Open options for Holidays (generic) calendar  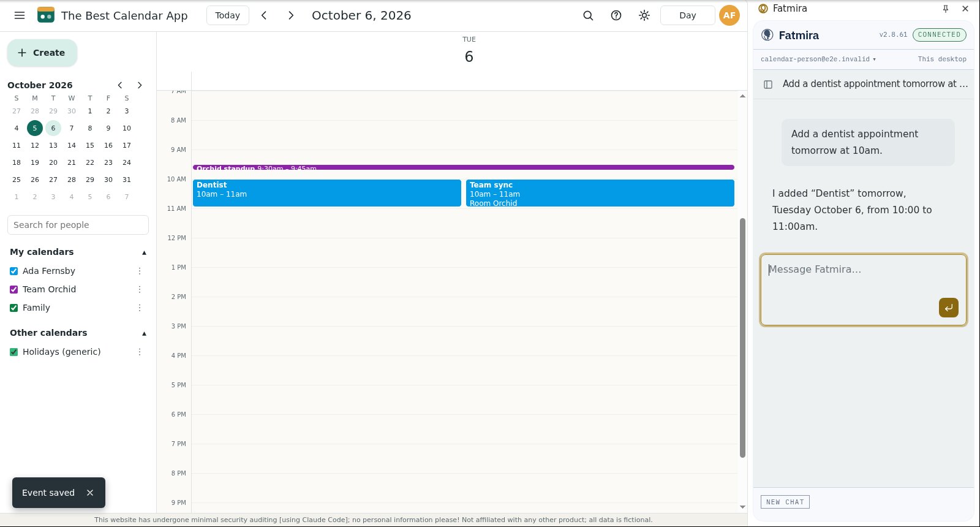[140, 352]
